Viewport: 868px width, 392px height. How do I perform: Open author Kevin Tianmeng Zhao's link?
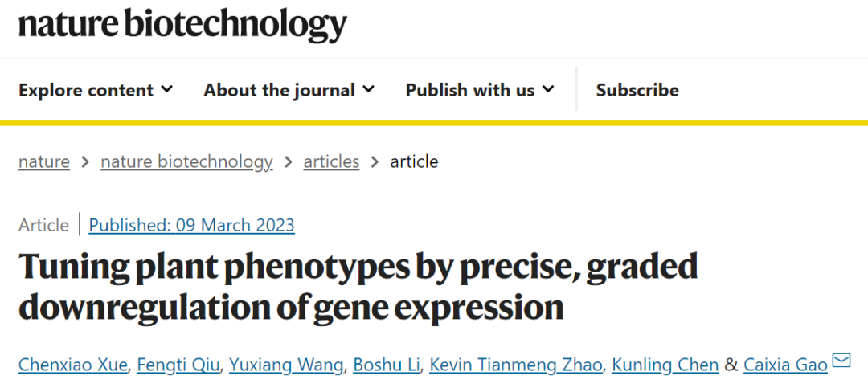point(515,365)
